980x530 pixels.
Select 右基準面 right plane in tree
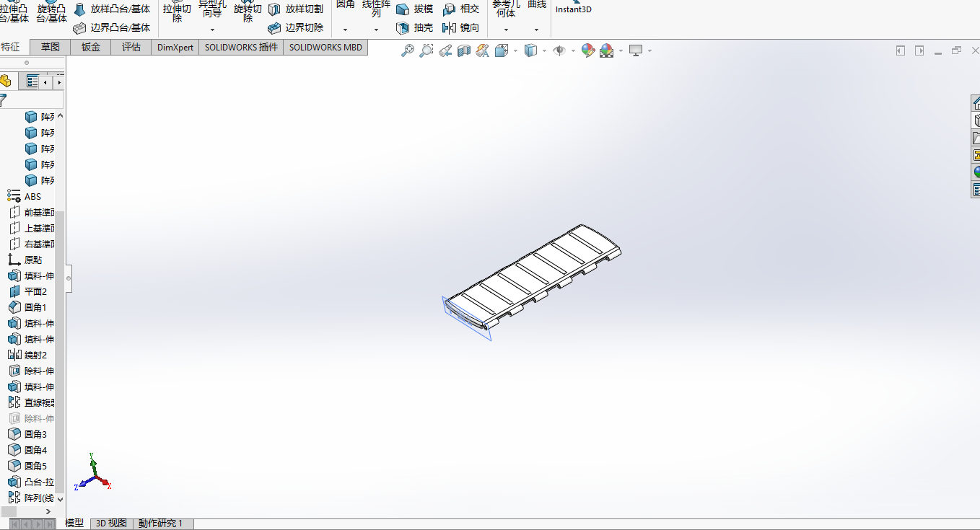tap(32, 244)
